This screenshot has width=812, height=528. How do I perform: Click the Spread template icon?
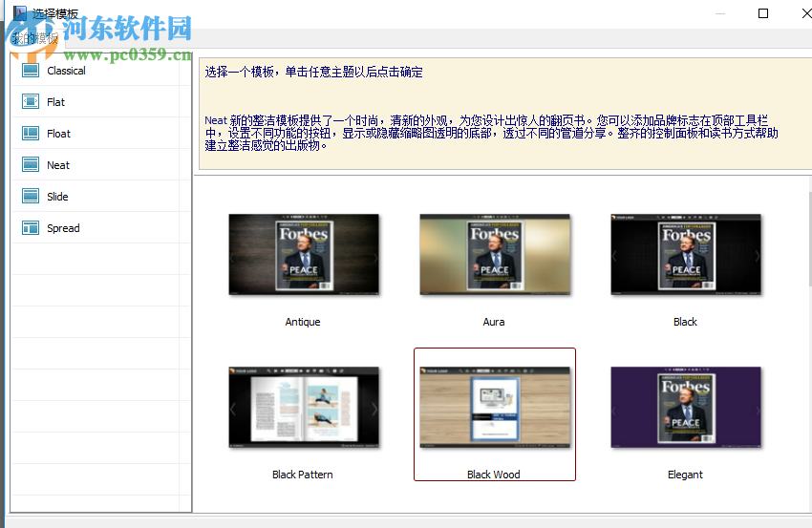point(31,228)
